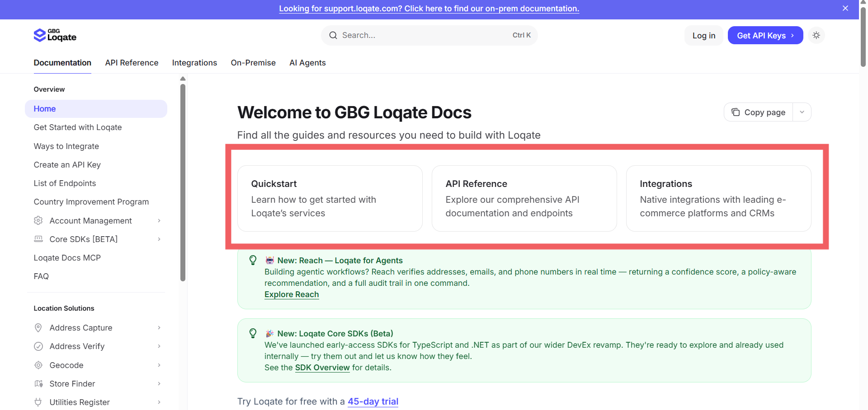Toggle the light/dark theme sun icon

tap(816, 35)
